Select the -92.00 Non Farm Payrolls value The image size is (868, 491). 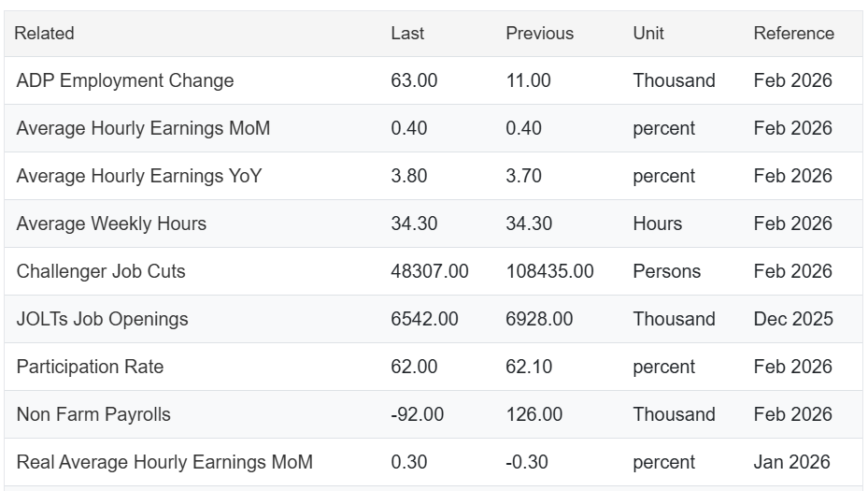418,414
